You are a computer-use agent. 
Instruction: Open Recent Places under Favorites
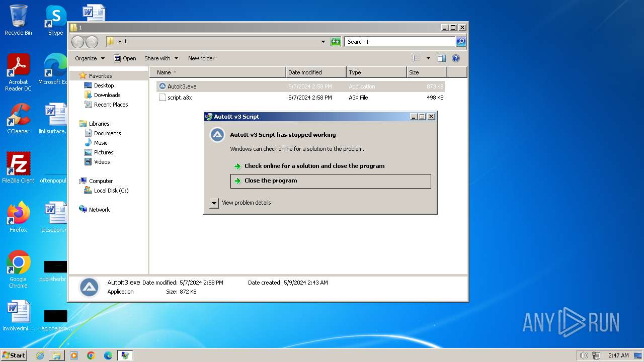tap(111, 105)
